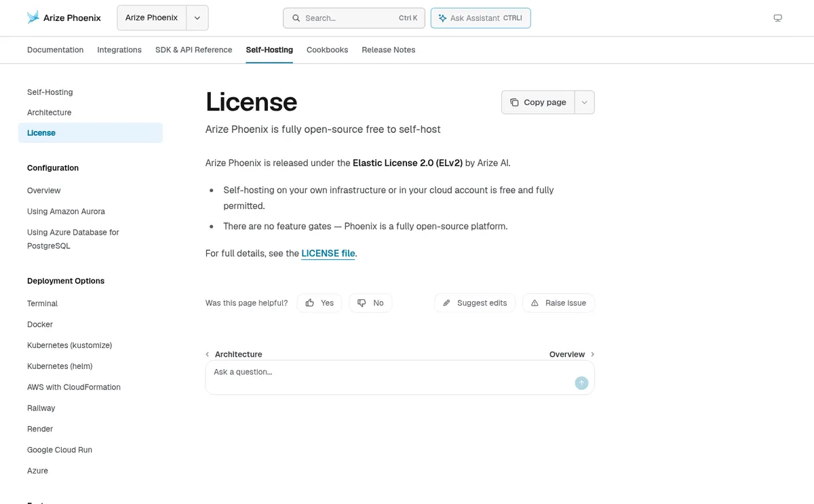Open the LICENSE file link

tap(328, 253)
